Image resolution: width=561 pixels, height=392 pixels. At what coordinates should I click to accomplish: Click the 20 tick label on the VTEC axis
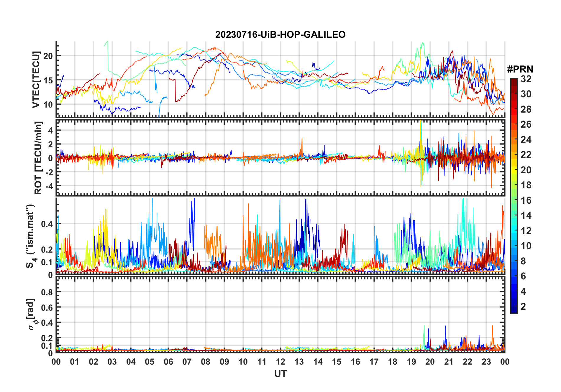click(48, 56)
